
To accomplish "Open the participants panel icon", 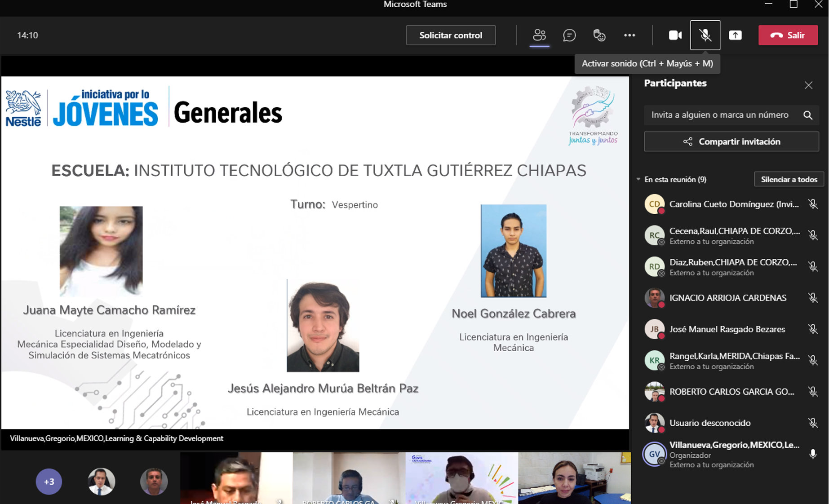I will 539,35.
